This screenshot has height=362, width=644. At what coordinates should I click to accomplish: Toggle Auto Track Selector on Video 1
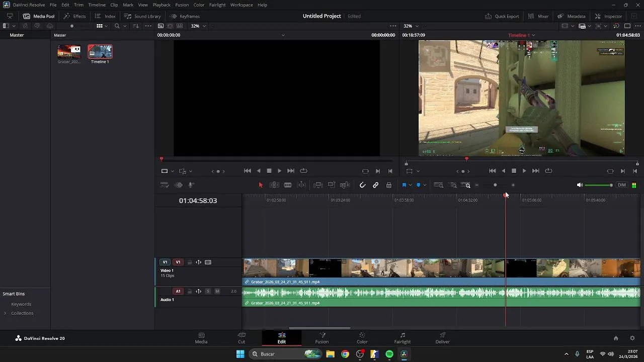point(199,262)
